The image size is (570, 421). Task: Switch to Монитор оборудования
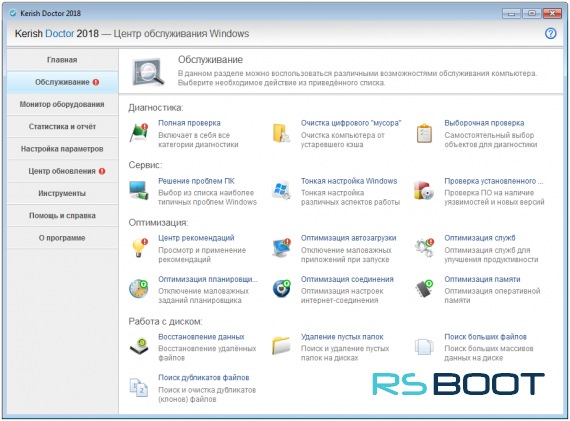click(x=62, y=104)
